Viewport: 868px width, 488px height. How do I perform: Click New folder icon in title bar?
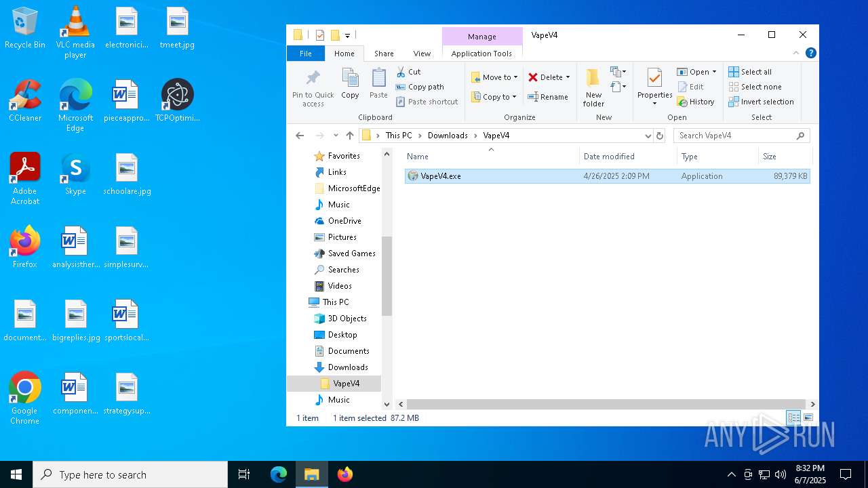click(x=335, y=35)
